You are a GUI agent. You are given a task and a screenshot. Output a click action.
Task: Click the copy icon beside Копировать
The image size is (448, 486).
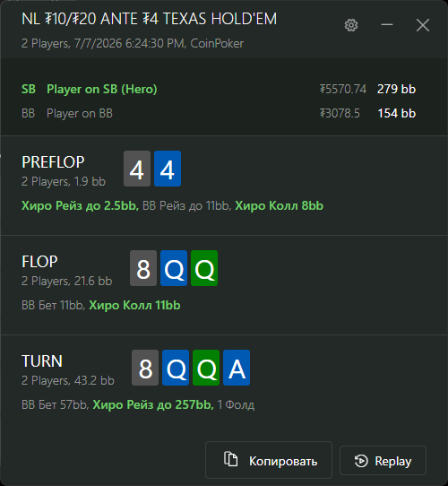pyautogui.click(x=231, y=459)
